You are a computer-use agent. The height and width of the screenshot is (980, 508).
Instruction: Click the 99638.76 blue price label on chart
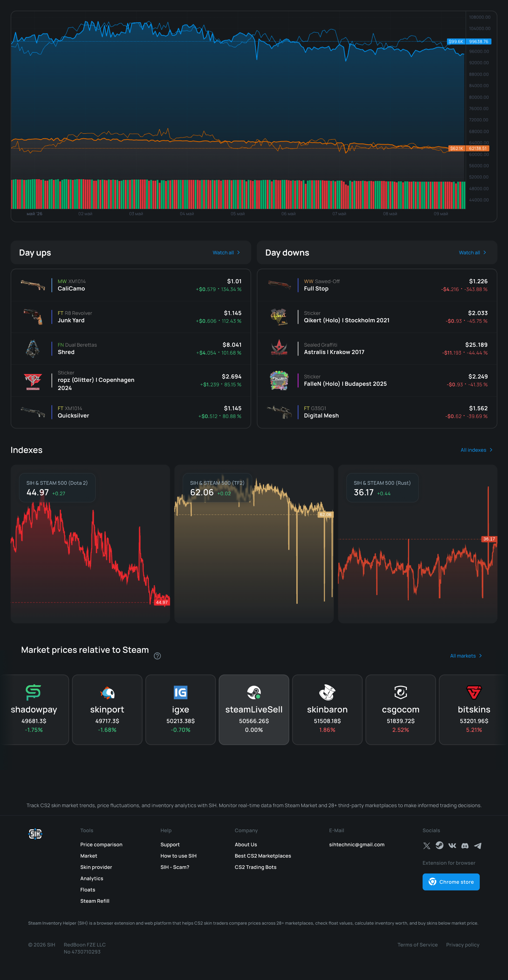(479, 41)
